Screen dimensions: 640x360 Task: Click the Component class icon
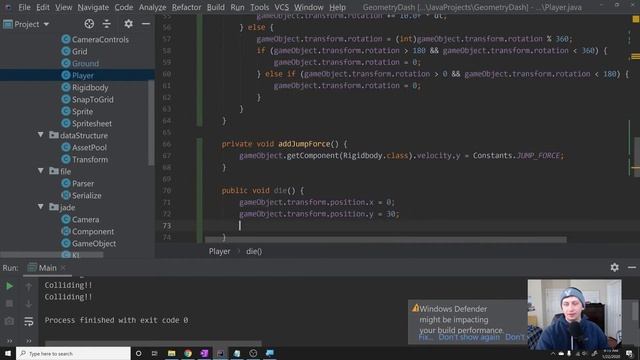[x=66, y=231]
